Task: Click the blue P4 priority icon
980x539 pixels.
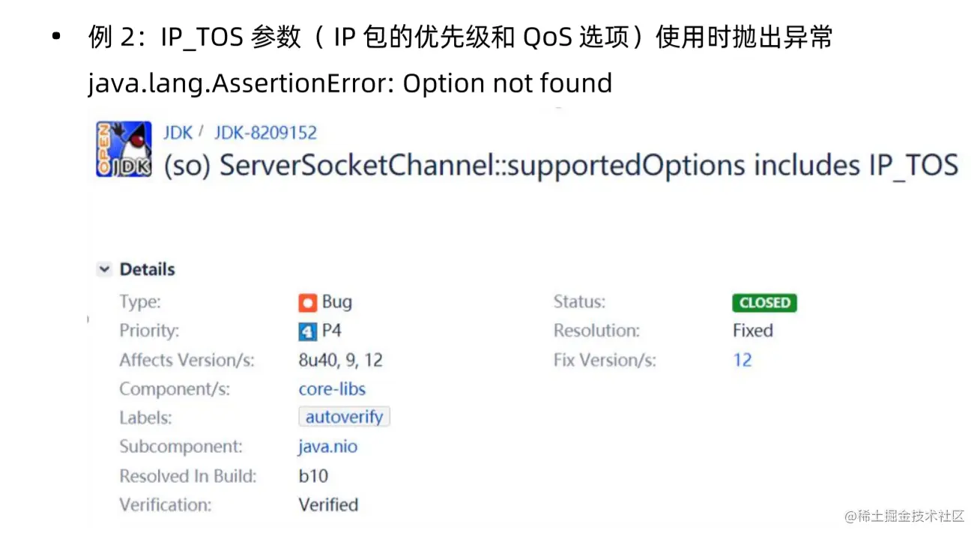Action: click(307, 331)
